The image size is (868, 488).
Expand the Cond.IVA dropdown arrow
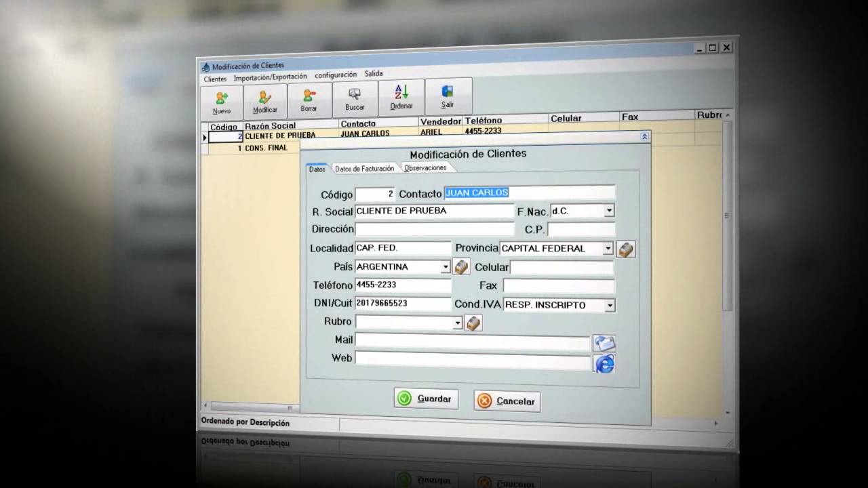pos(610,306)
